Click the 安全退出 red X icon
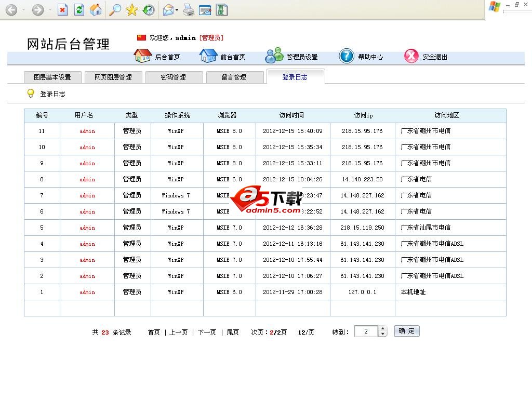Image resolution: width=532 pixels, height=399 pixels. (411, 56)
